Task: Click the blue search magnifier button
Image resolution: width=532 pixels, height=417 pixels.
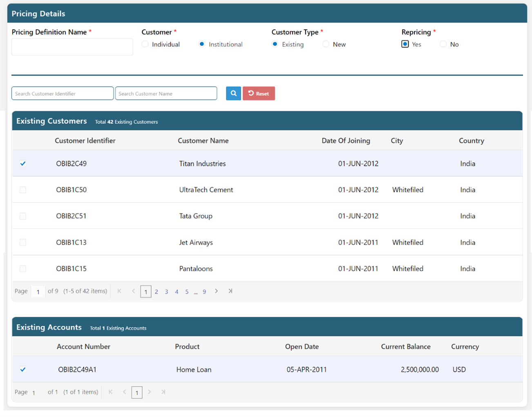Action: click(233, 93)
